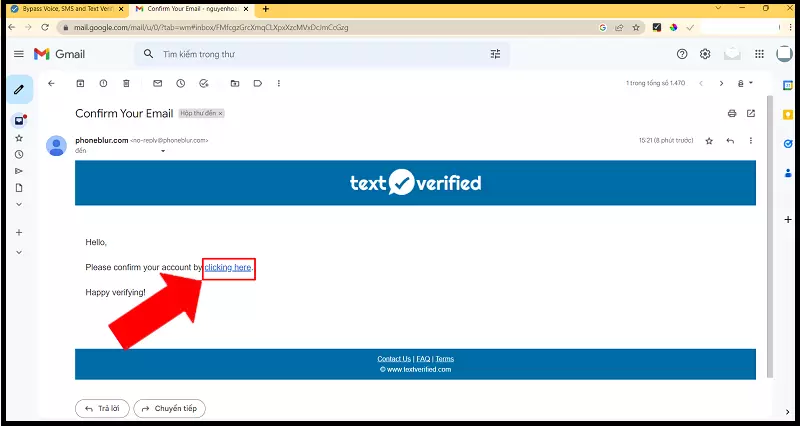Bookmark this page star icon
This screenshot has width=800, height=426.
(x=635, y=28)
